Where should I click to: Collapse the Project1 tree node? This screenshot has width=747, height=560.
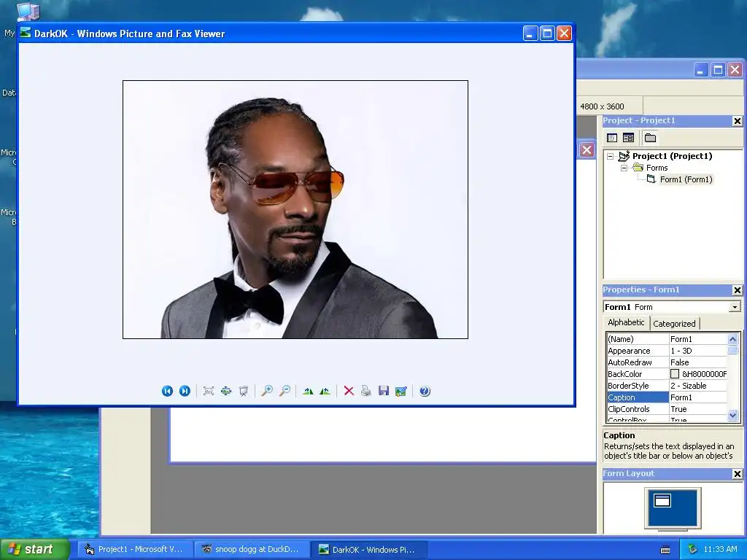[x=611, y=156]
